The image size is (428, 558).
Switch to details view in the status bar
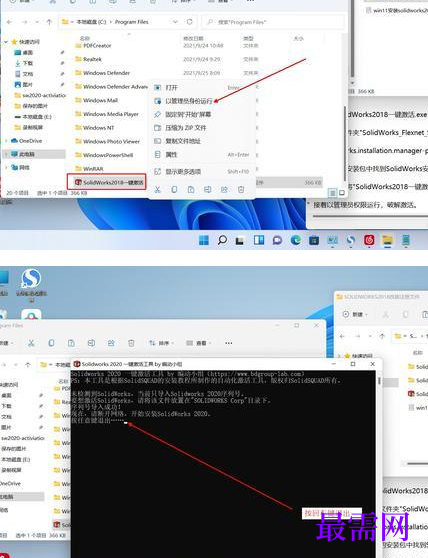tap(332, 193)
